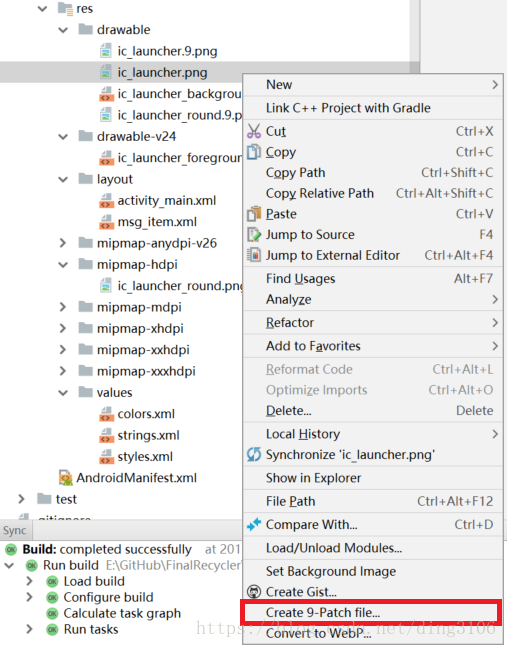The width and height of the screenshot is (507, 648).
Task: Click the activity_main.xml file icon
Action: [x=106, y=200]
